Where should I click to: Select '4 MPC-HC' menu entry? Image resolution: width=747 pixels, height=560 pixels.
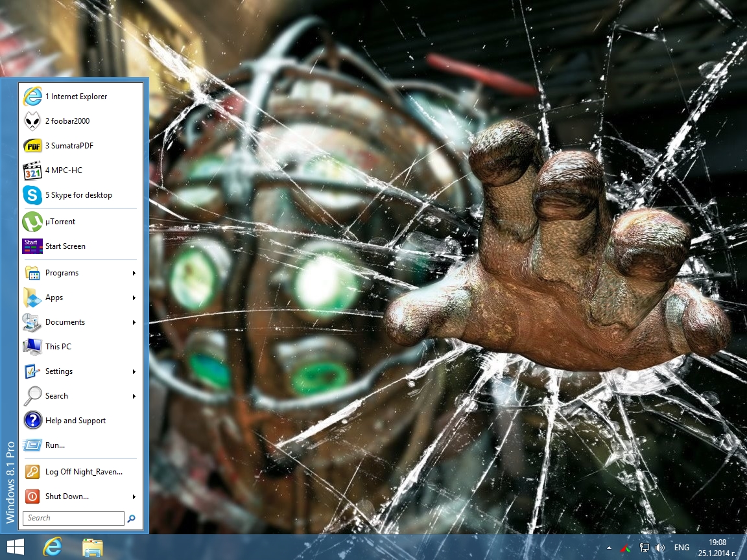80,170
